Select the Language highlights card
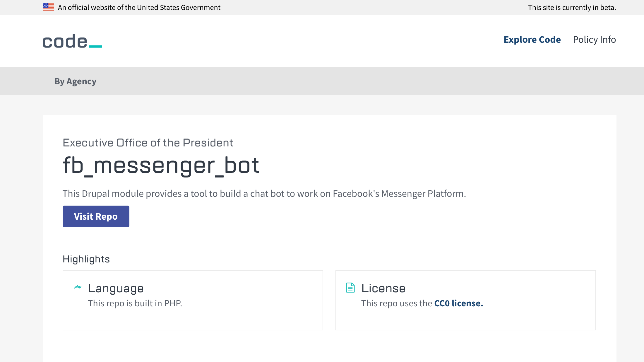This screenshot has width=644, height=362. tap(193, 300)
